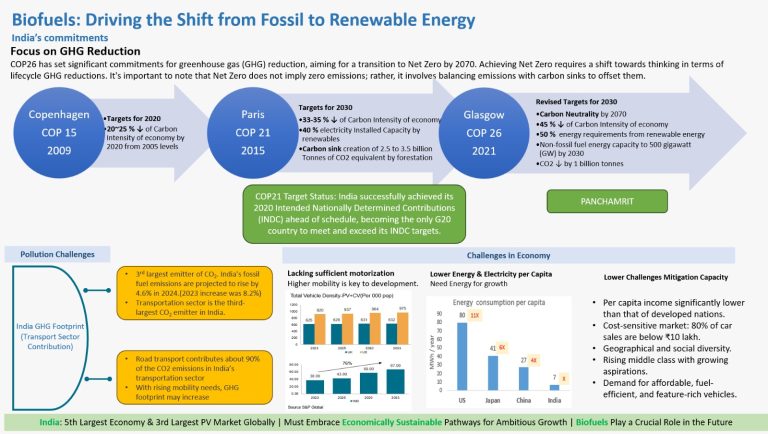Click 'Demand for affordable, fuel-efficient' bullet

click(664, 388)
